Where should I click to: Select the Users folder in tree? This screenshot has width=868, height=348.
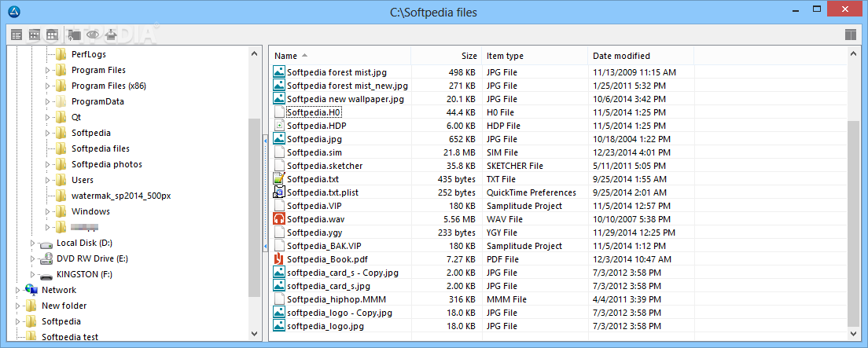pos(83,180)
